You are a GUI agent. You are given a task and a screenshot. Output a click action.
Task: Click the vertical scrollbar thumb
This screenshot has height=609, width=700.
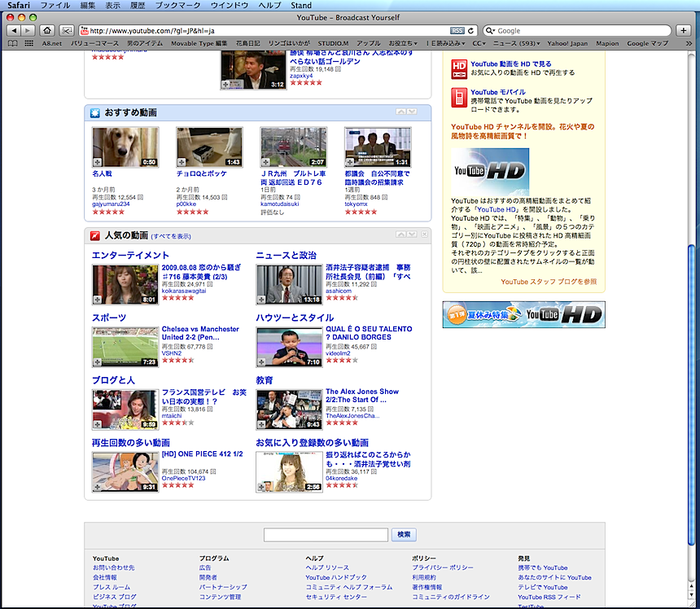[x=692, y=395]
